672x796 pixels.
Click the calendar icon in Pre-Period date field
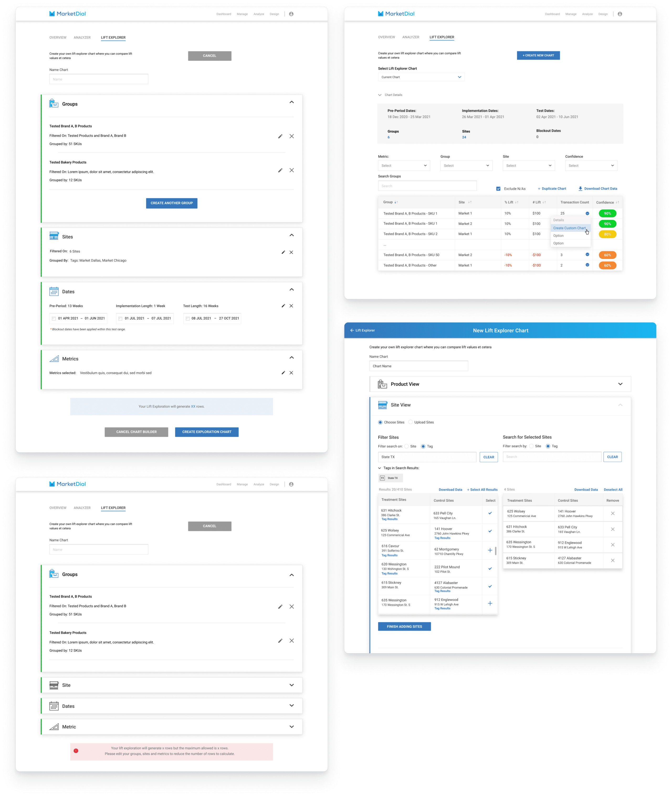54,319
